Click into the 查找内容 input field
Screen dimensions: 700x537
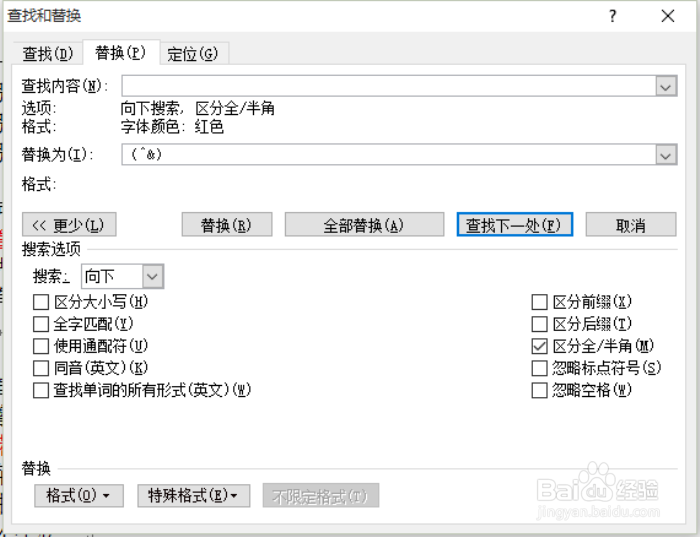pos(388,86)
